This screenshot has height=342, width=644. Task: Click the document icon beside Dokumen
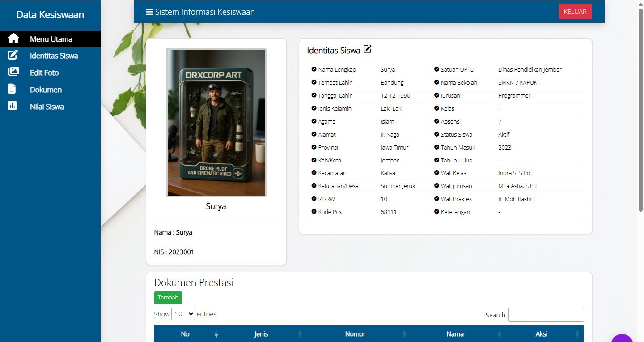(x=12, y=89)
